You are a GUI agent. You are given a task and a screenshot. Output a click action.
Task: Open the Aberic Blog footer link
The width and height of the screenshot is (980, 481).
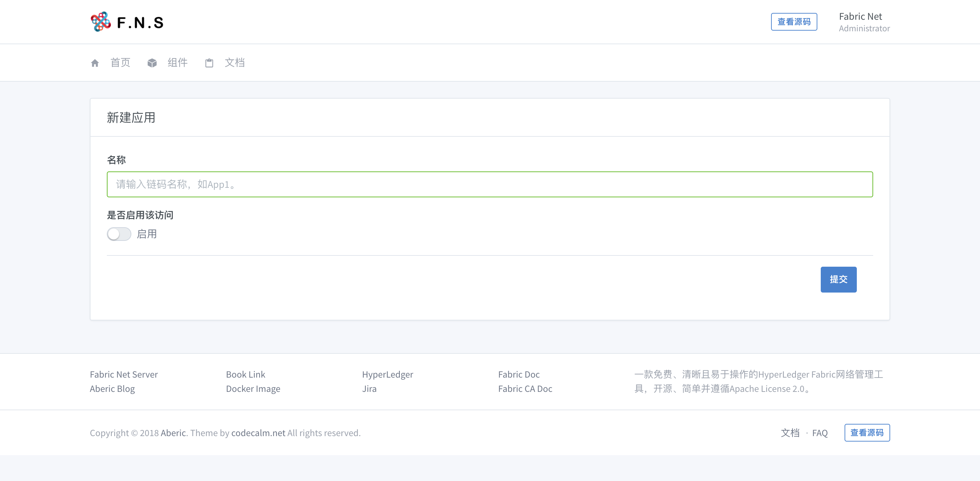tap(112, 388)
